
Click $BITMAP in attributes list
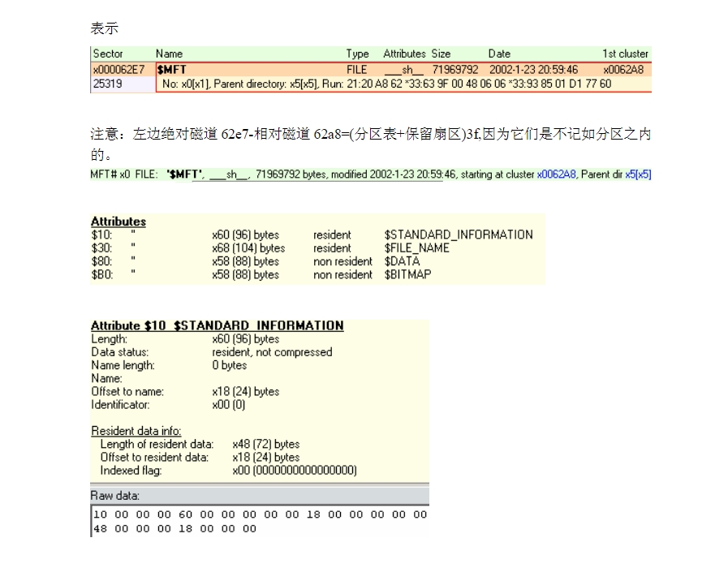coord(407,275)
